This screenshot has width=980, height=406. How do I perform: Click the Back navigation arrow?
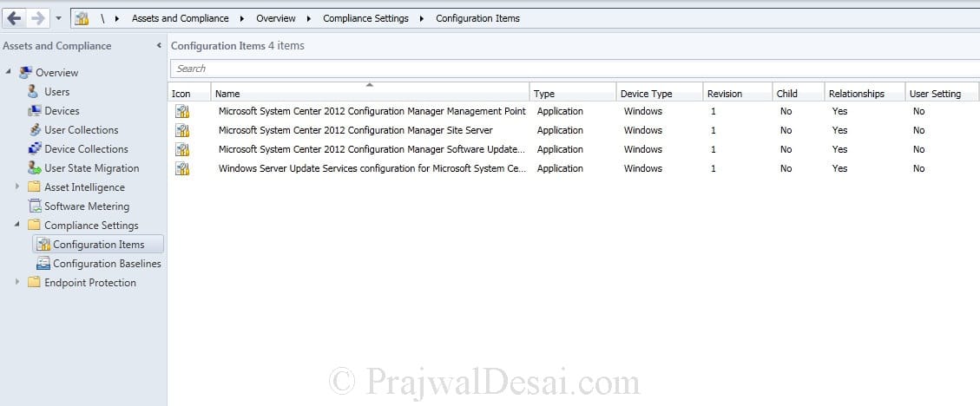click(14, 18)
